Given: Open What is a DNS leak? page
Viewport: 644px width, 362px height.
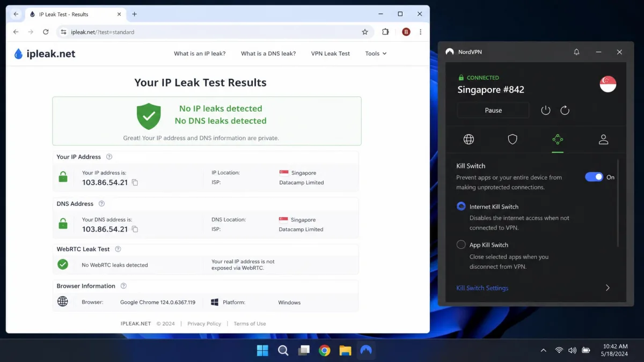Looking at the screenshot, I should pyautogui.click(x=268, y=54).
